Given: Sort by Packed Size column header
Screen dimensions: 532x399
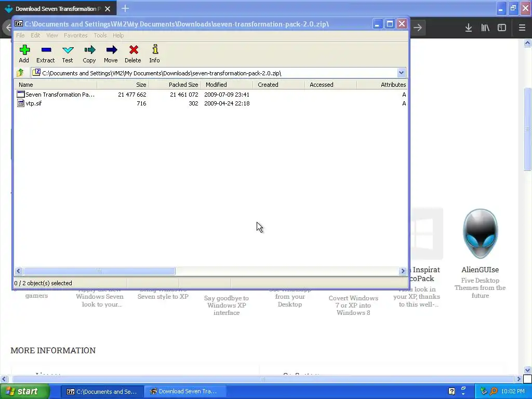Looking at the screenshot, I should [x=175, y=85].
